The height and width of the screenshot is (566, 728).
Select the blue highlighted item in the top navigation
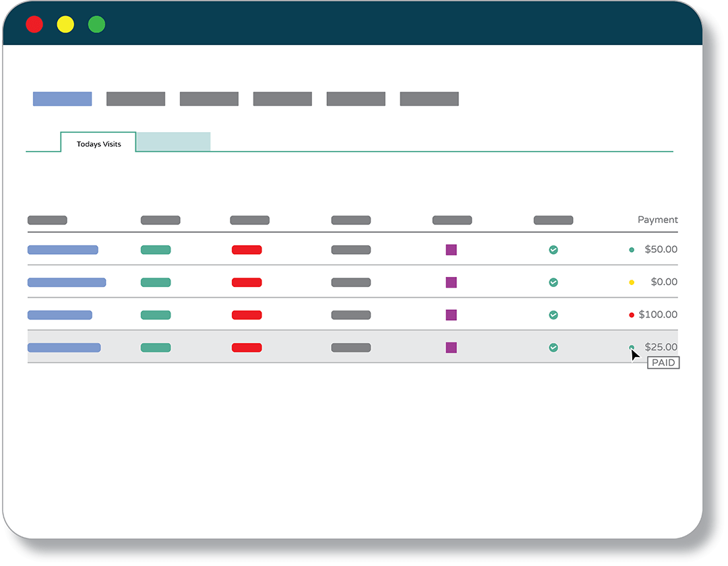62,99
